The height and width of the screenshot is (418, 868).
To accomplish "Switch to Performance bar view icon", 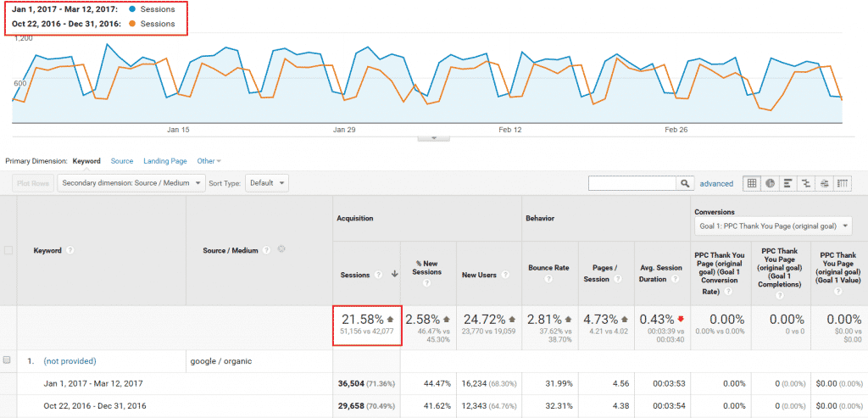I will tap(787, 183).
